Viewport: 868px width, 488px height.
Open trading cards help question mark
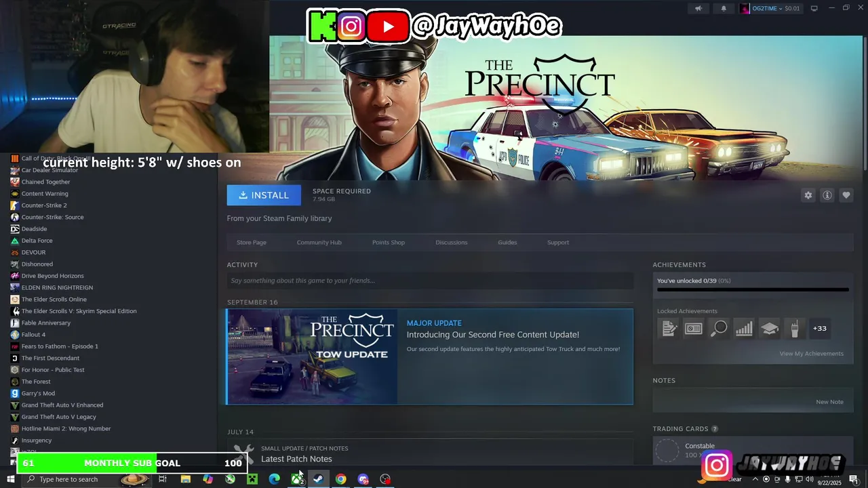click(x=715, y=429)
